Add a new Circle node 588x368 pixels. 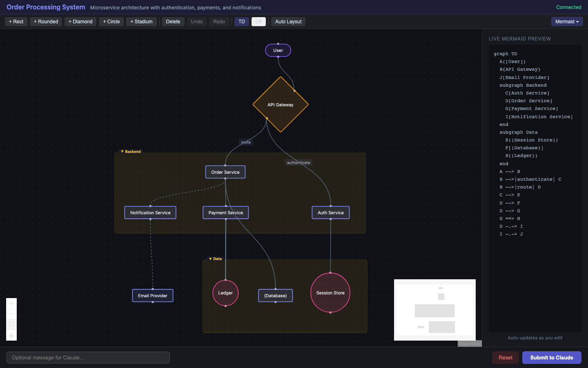[111, 22]
